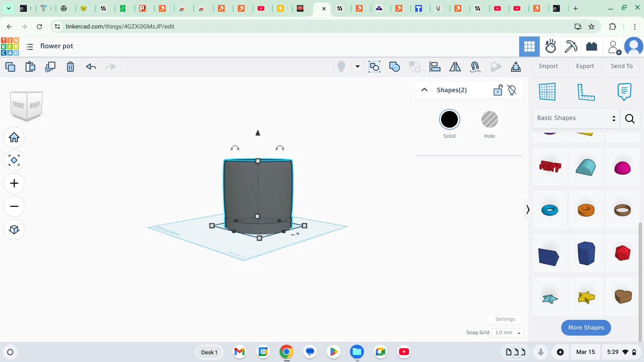Pick the black Solid color swatch

449,120
